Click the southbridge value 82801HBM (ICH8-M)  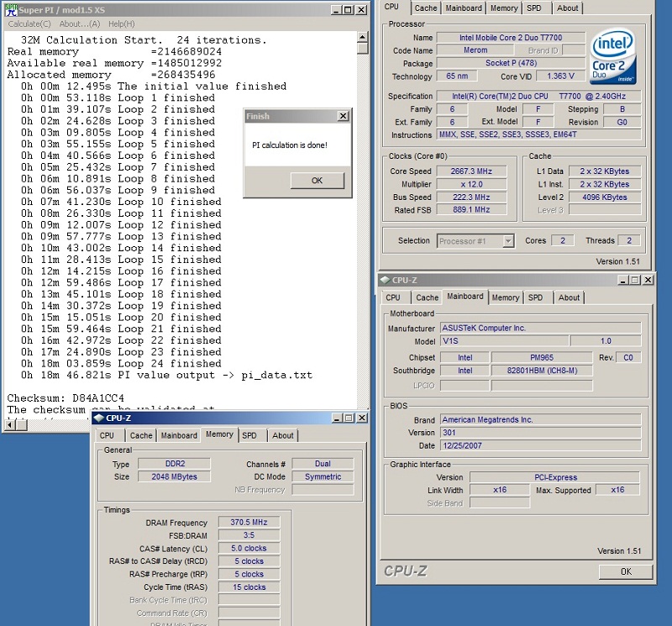[542, 371]
